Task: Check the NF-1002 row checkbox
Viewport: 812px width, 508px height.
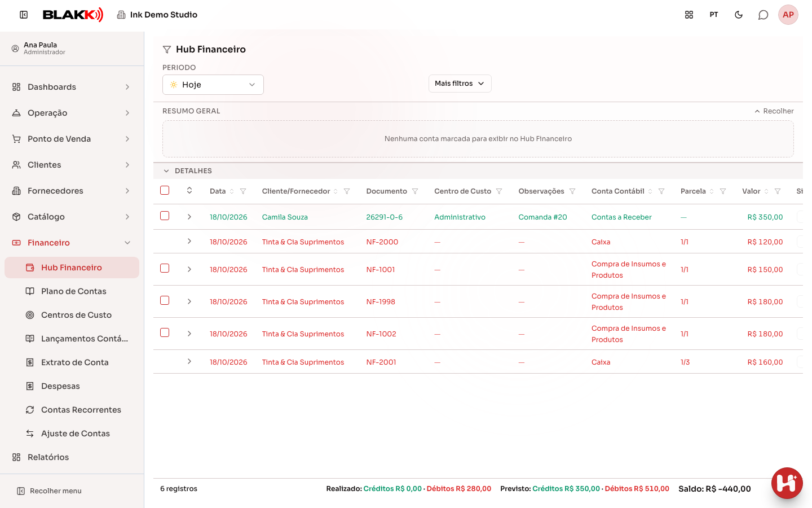Action: (165, 332)
